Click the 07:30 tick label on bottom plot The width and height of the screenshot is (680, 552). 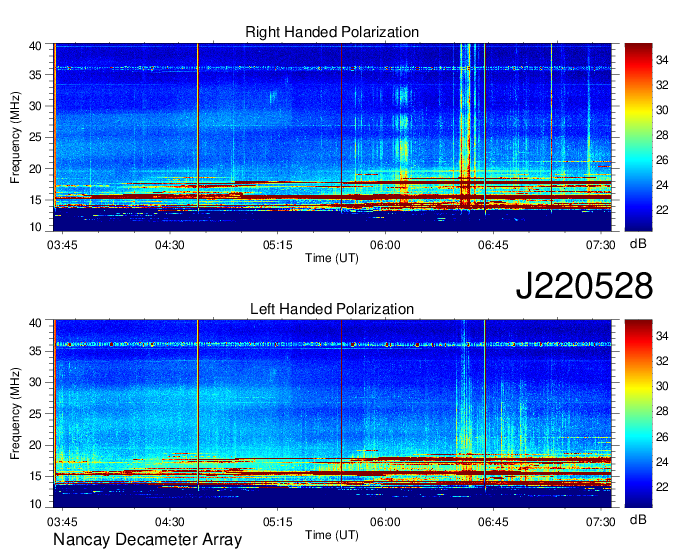tap(601, 522)
